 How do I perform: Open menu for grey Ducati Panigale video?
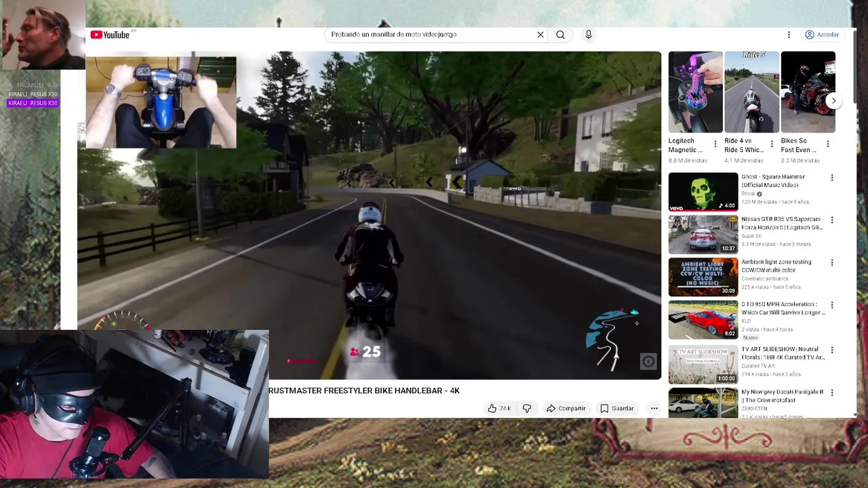pos(832,393)
